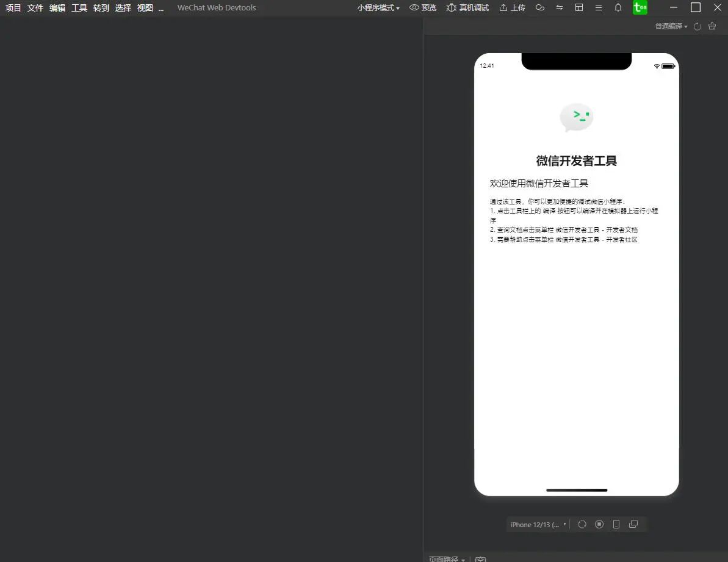Click the simulator refresh icon below phone
The height and width of the screenshot is (562, 728).
point(582,524)
